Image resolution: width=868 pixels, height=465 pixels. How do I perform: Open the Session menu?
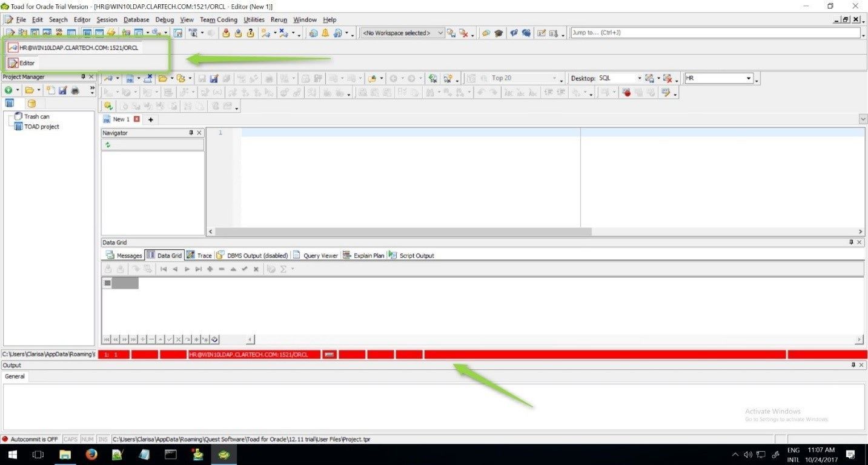[107, 20]
